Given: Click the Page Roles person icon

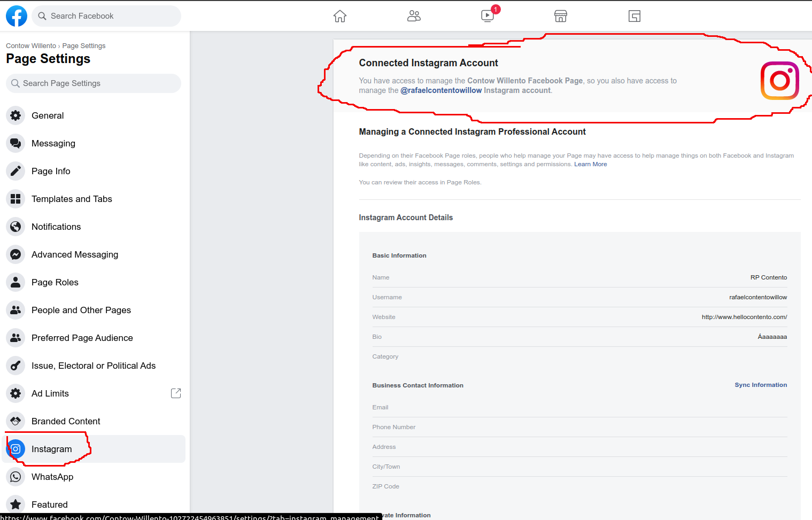Looking at the screenshot, I should (x=16, y=282).
